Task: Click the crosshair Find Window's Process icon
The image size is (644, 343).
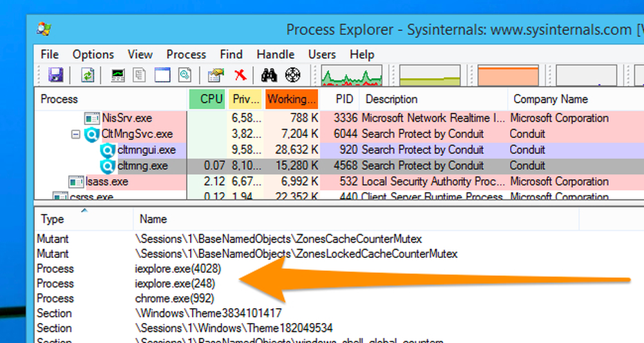Action: coord(292,75)
